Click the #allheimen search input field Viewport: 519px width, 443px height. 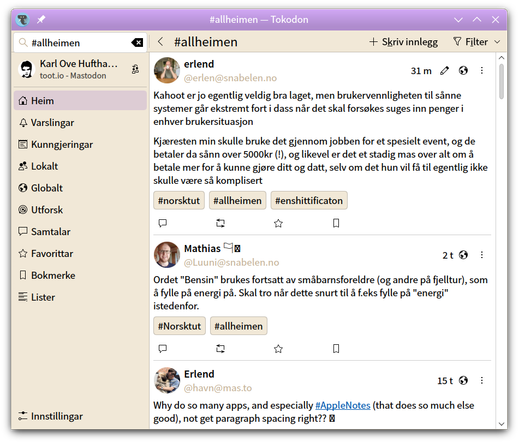tap(80, 43)
